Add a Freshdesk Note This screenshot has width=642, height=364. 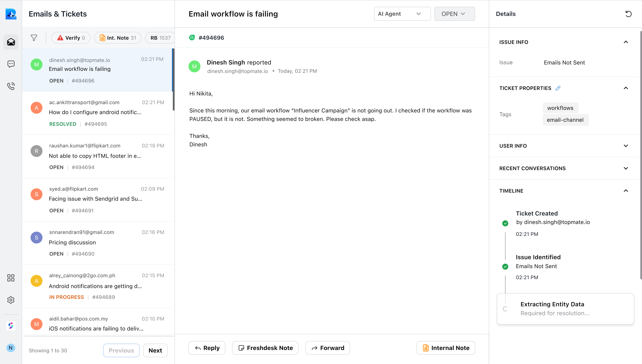tap(265, 348)
